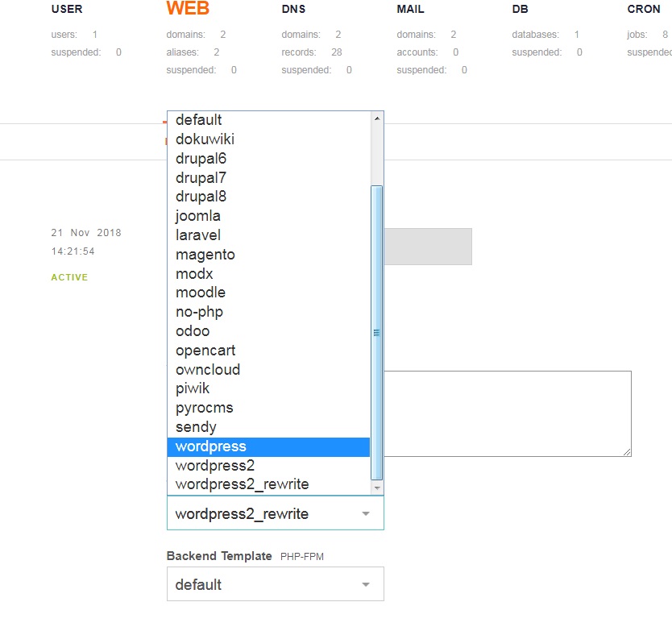
Task: Click the dropdown list scroll-up arrow
Action: point(377,118)
